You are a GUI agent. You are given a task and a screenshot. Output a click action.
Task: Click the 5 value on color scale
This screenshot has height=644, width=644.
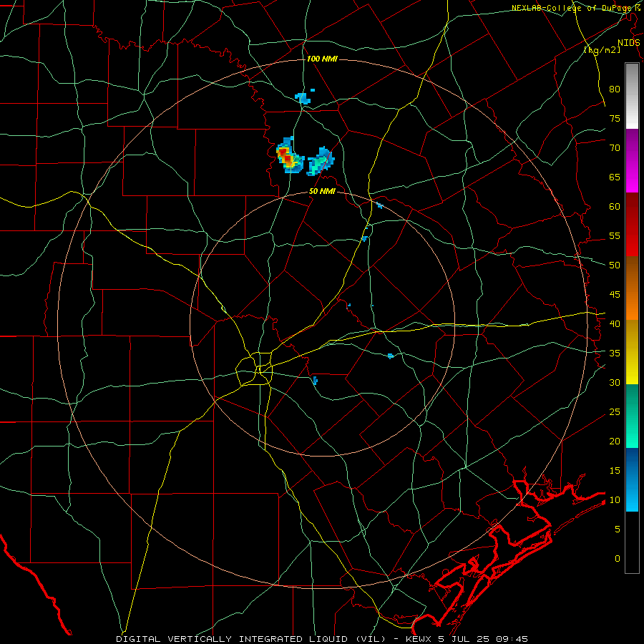(x=618, y=530)
